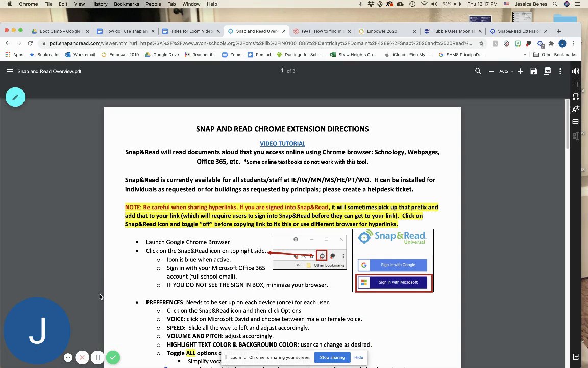Image resolution: width=588 pixels, height=368 pixels.
Task: Switch to the Snap&Read Extension tab
Action: pos(518,31)
